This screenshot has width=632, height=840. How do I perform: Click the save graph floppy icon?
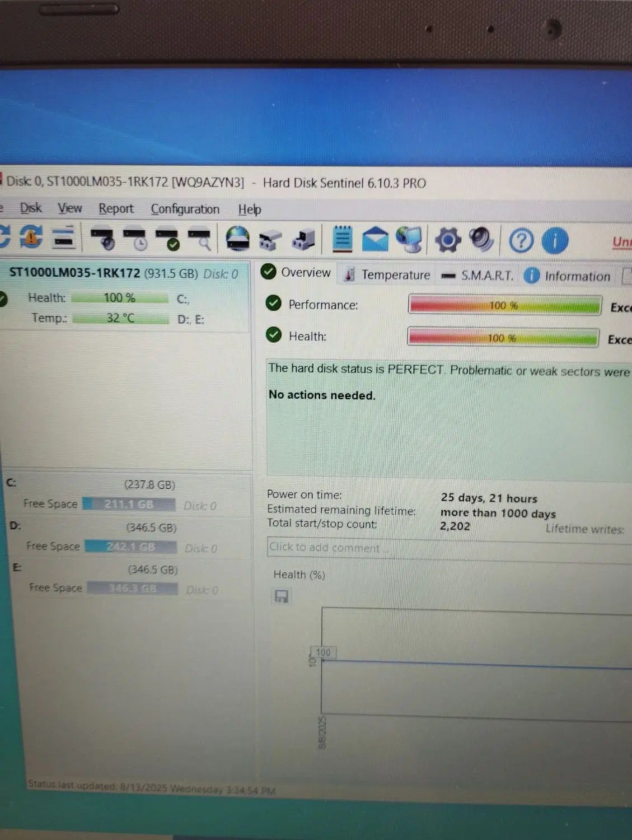[281, 596]
